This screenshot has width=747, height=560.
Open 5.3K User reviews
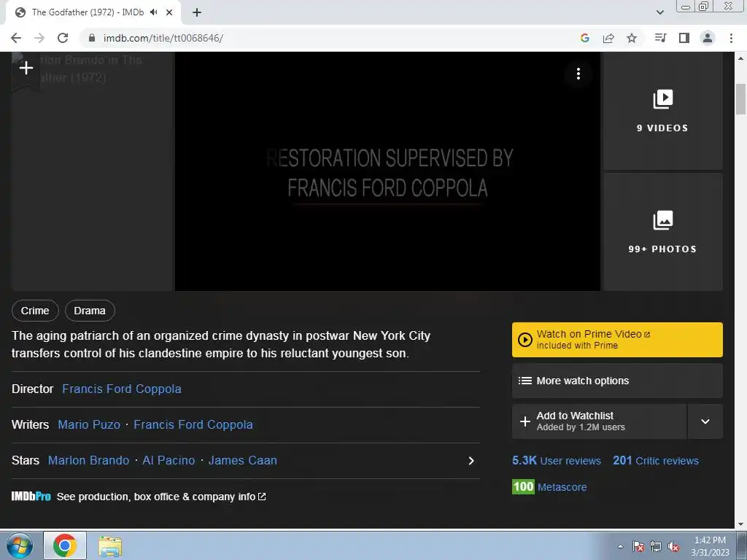click(557, 461)
